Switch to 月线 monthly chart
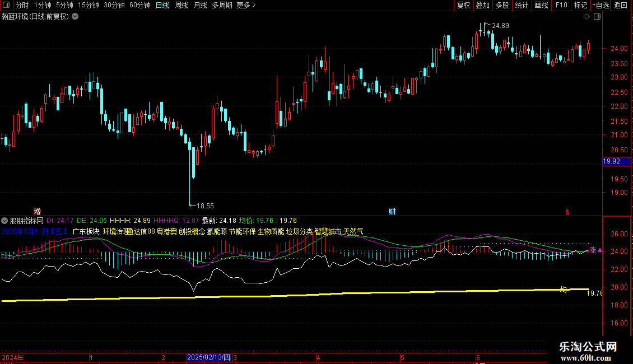The height and width of the screenshot is (364, 633). 200,5
